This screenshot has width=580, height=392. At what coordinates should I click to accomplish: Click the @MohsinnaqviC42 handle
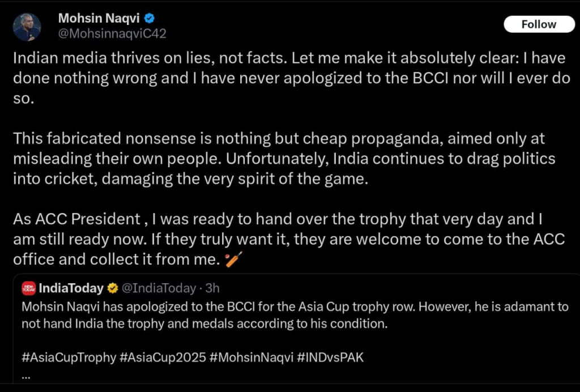coord(112,33)
